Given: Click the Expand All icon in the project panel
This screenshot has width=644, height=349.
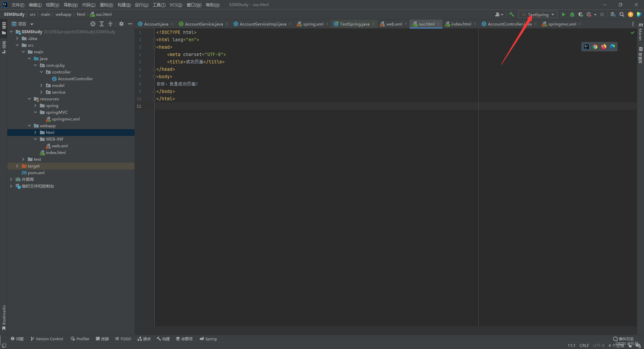Looking at the screenshot, I should click(x=102, y=24).
